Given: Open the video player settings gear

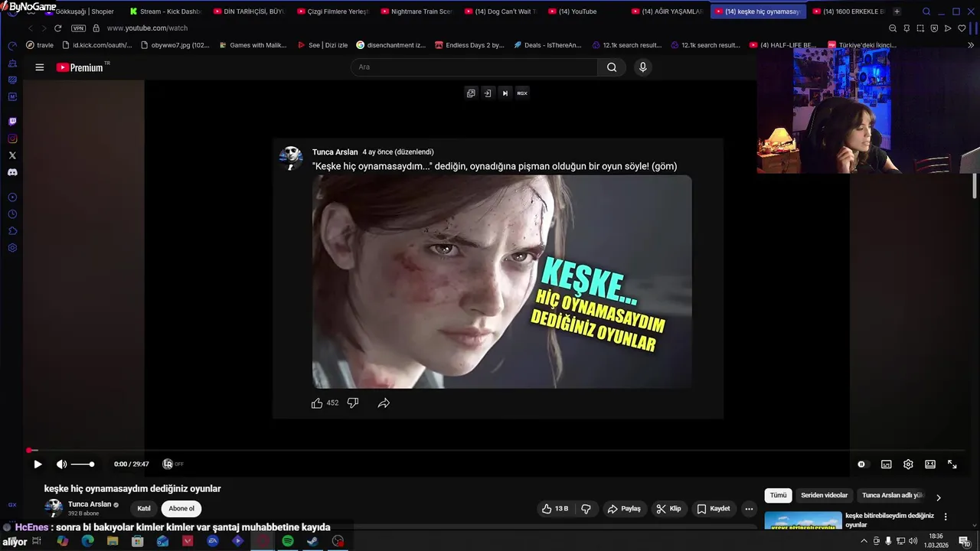Looking at the screenshot, I should [x=908, y=464].
